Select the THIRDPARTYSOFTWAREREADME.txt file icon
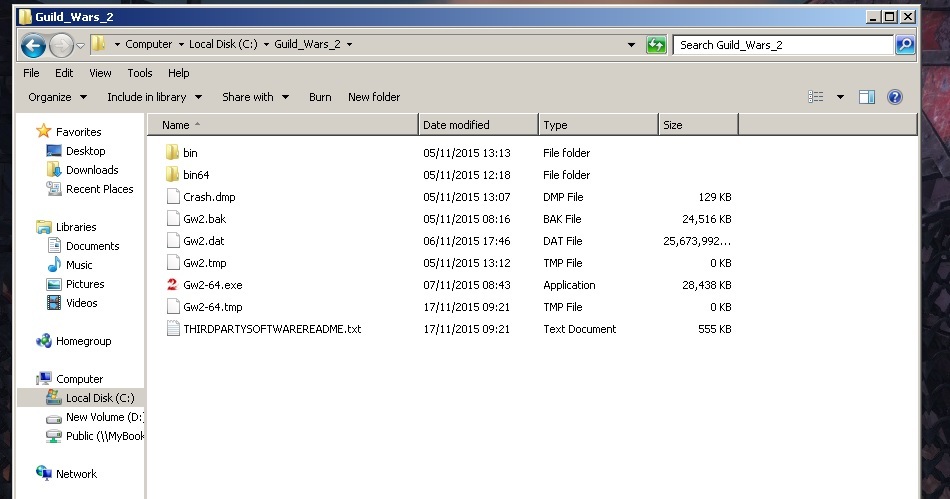 pos(173,329)
